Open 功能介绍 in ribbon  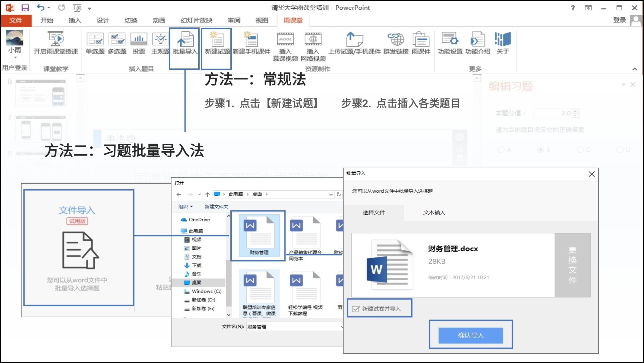pyautogui.click(x=478, y=42)
